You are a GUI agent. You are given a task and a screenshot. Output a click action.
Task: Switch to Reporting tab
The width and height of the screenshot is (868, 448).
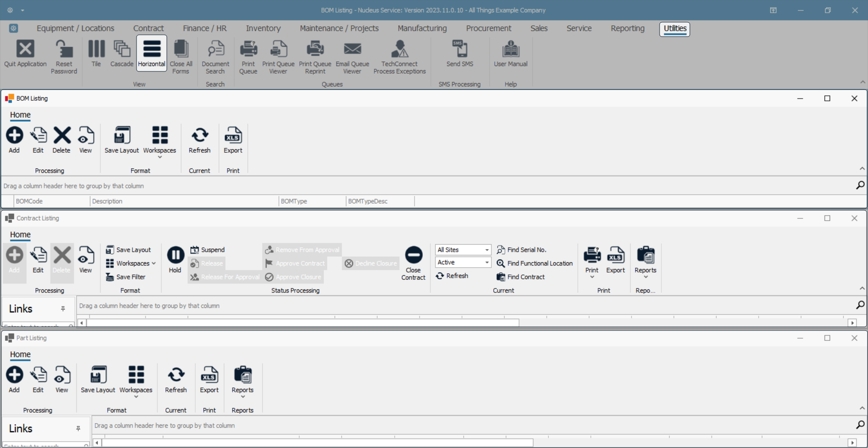coord(627,28)
